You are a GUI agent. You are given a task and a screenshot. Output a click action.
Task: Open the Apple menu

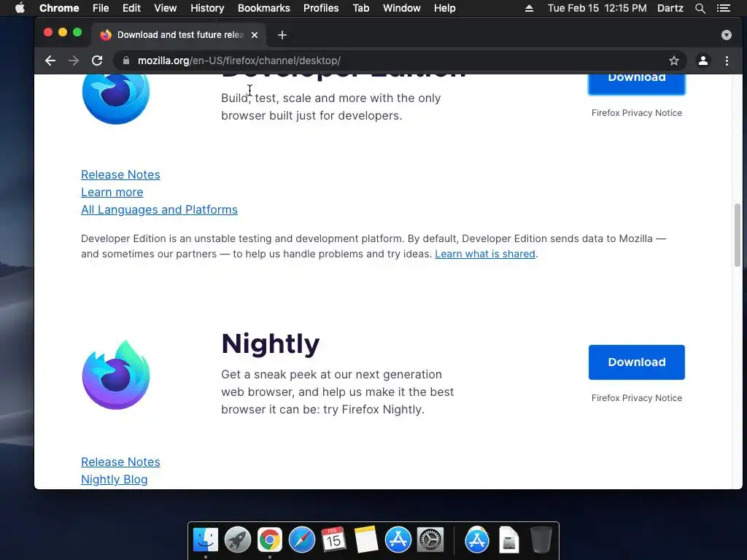coord(20,8)
